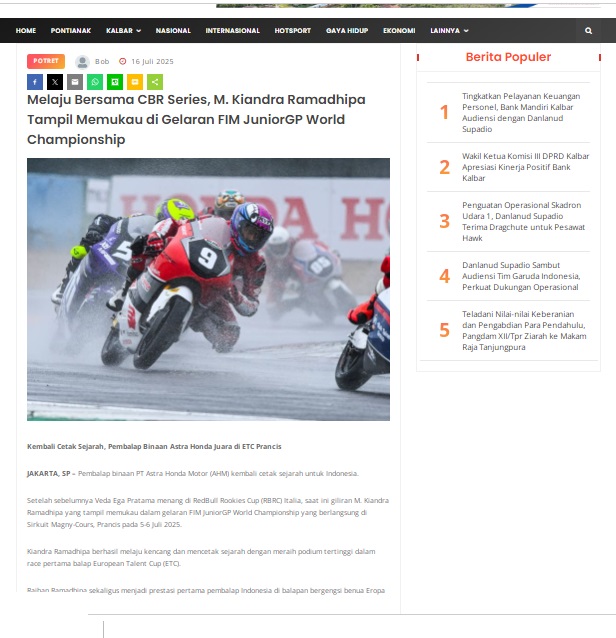This screenshot has width=616, height=638.
Task: Click the Berita Populer heading
Action: pos(508,57)
